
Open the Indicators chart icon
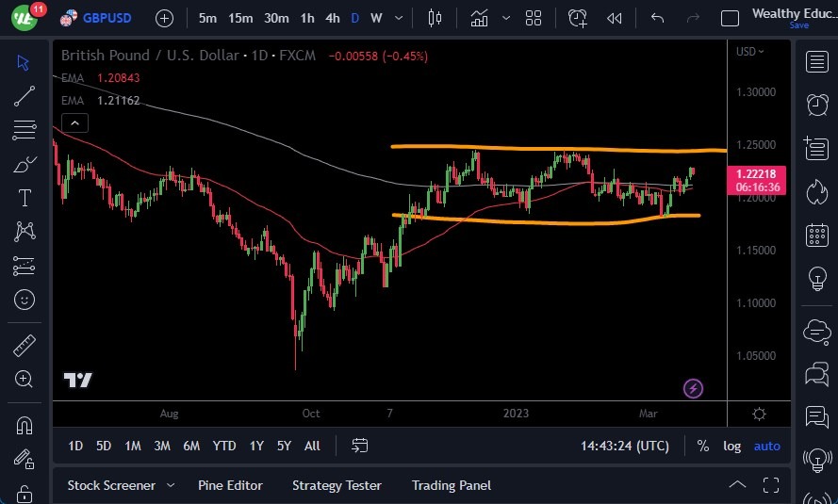coord(480,18)
